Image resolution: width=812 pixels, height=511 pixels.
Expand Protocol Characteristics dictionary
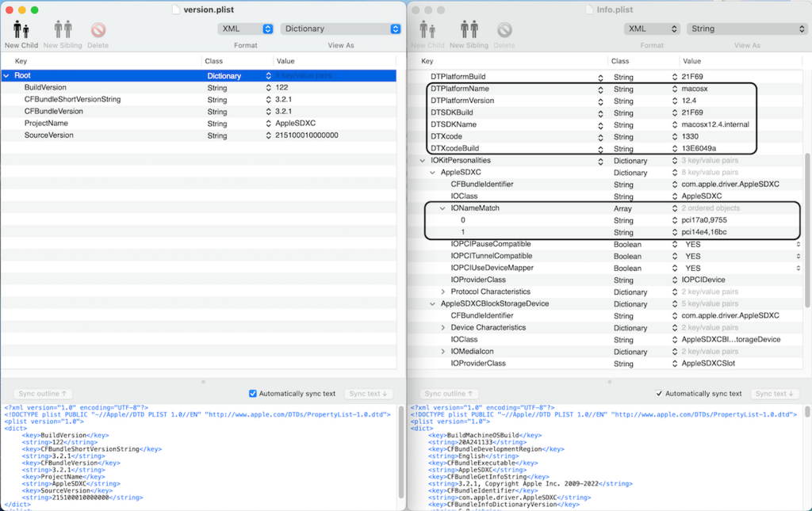tap(443, 292)
